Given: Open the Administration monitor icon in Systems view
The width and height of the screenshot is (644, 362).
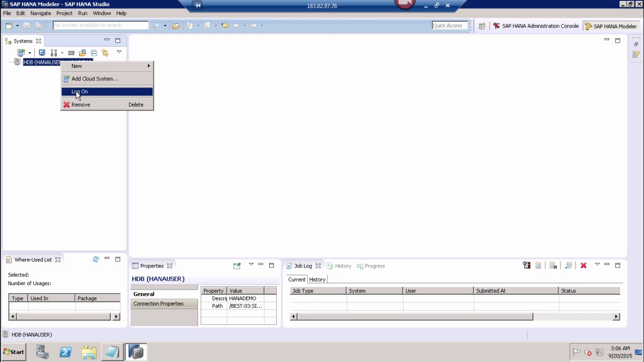Looking at the screenshot, I should click(x=42, y=52).
